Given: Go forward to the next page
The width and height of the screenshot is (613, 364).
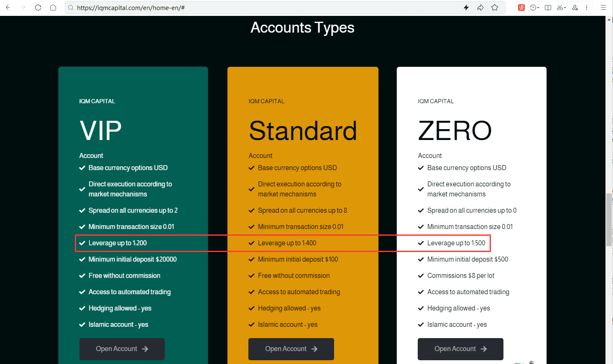Looking at the screenshot, I should point(23,8).
